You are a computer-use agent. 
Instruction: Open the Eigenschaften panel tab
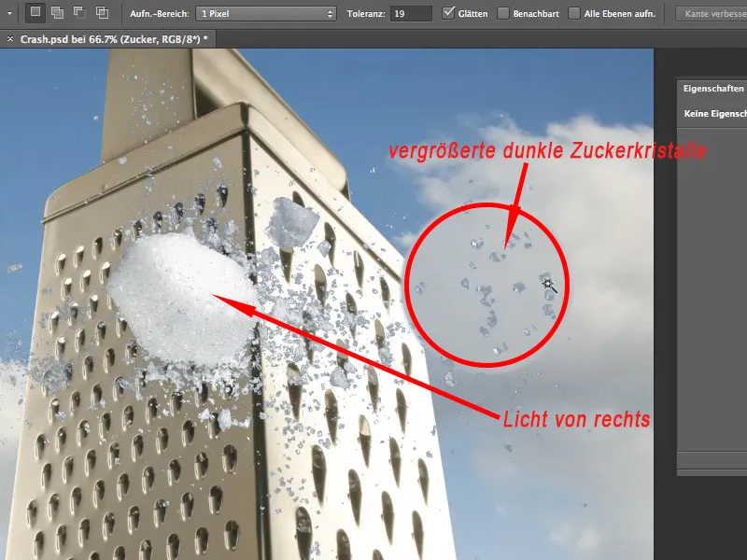[x=713, y=89]
